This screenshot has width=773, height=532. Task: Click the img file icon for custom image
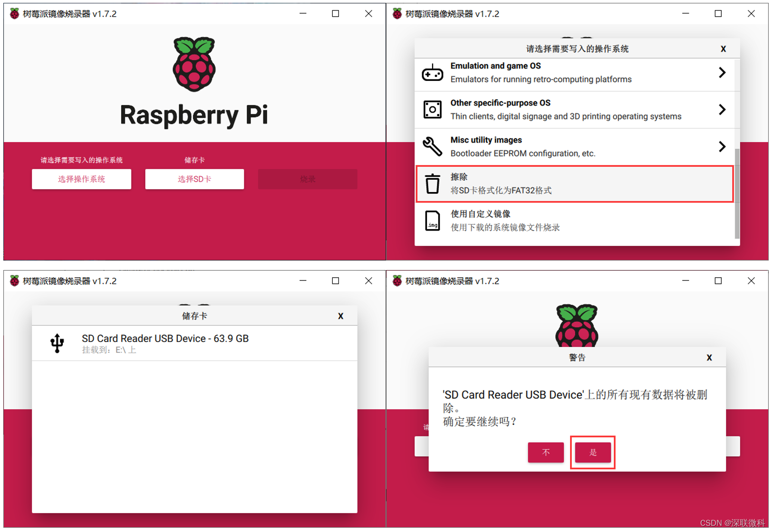click(x=433, y=221)
